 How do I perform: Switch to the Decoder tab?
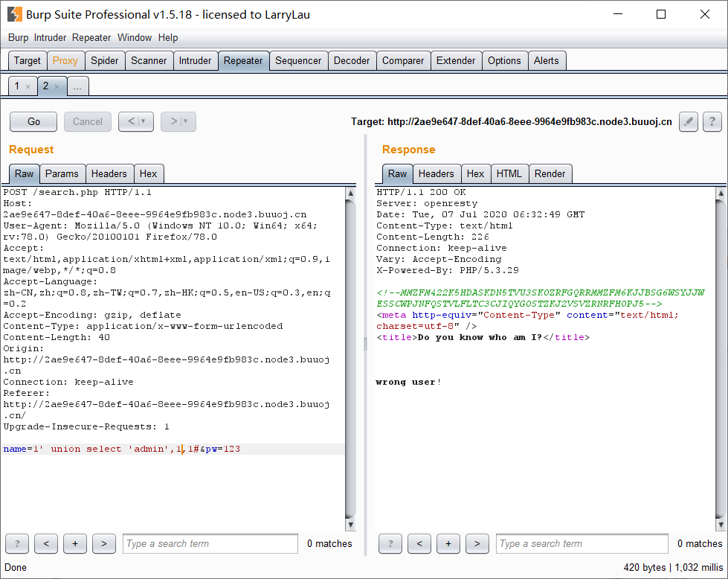352,61
